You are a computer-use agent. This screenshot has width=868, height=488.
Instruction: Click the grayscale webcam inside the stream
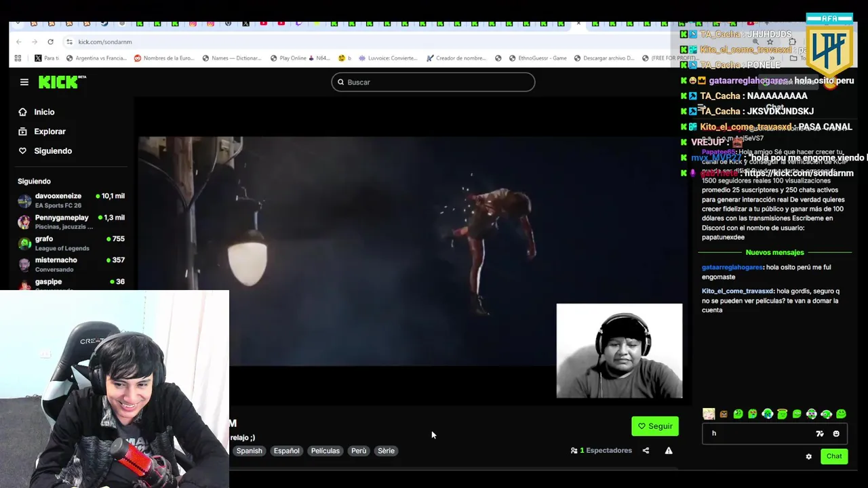[x=619, y=350]
